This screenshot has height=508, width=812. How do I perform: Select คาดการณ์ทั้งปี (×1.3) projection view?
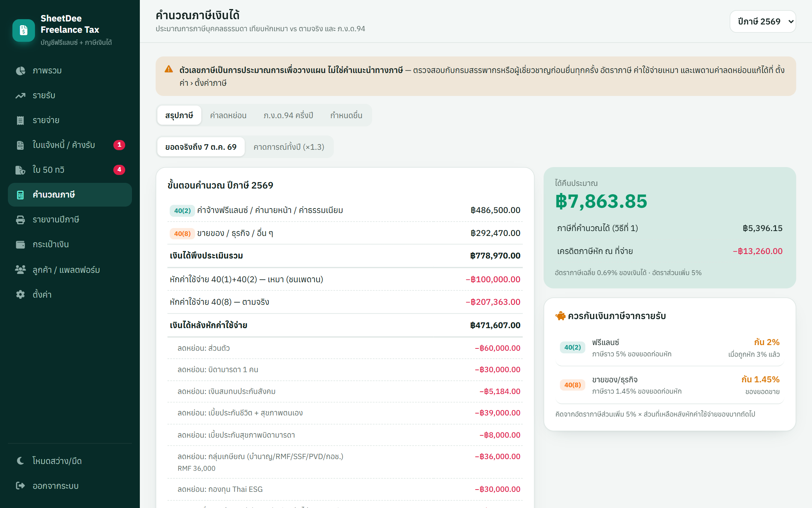click(x=289, y=147)
